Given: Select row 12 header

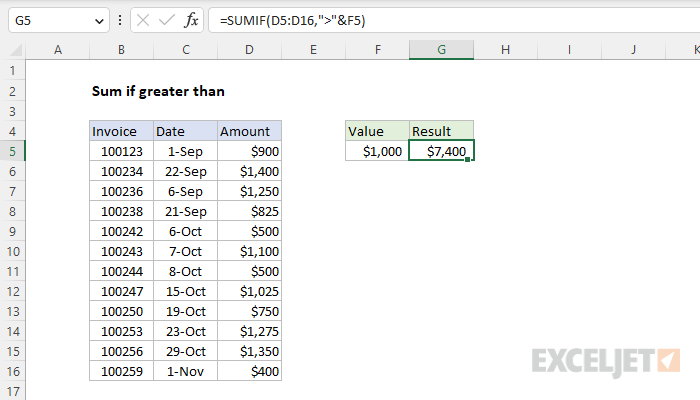Looking at the screenshot, I should pyautogui.click(x=12, y=291).
